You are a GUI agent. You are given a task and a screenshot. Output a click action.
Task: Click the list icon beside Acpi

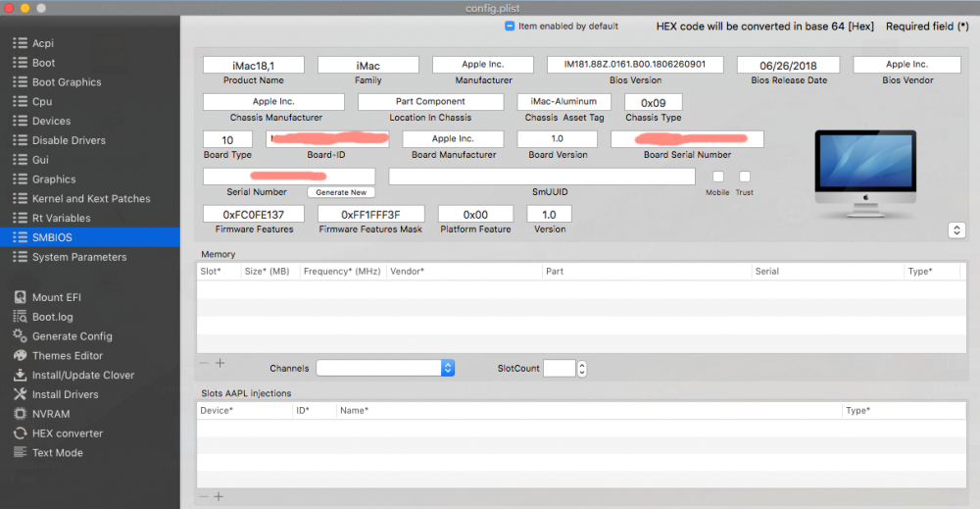tap(20, 42)
